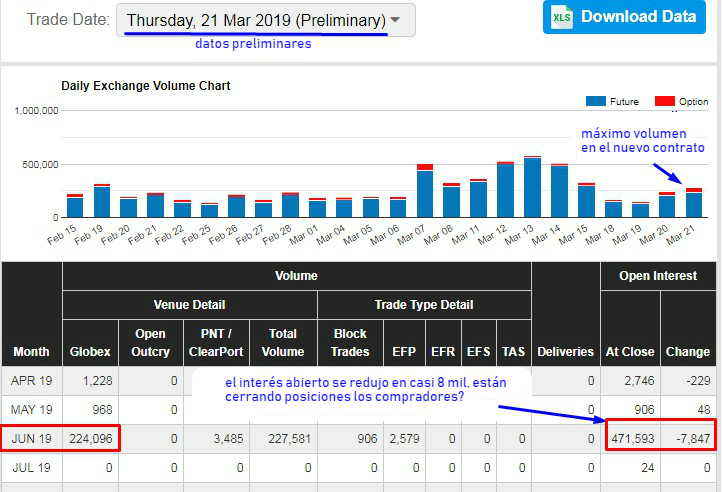Screen dimensions: 723x492
Task: Click the Deliveries column header
Action: (x=566, y=351)
